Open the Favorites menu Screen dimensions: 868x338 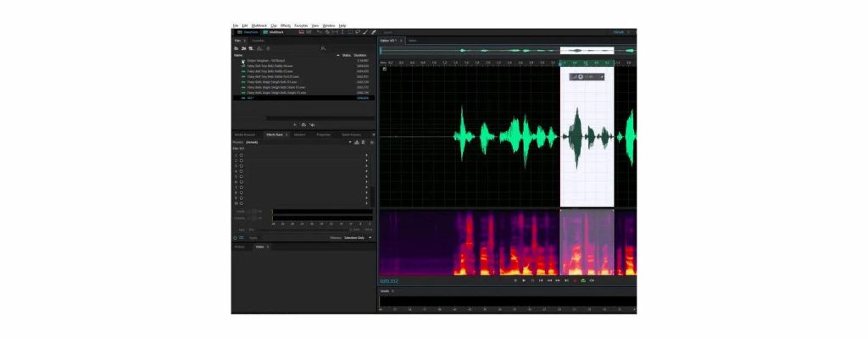point(301,25)
